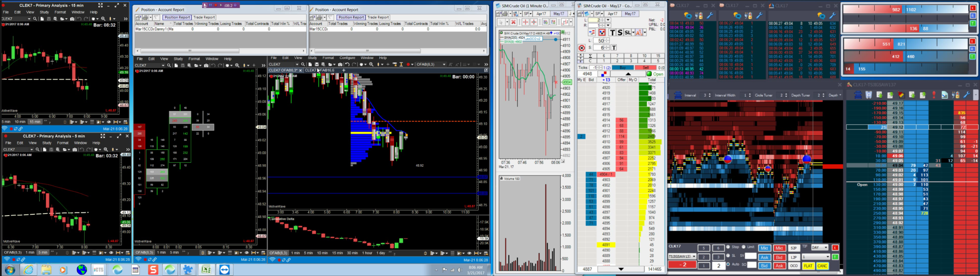Open the Format menu in the 5 min chart window
Image resolution: width=980 pixels, height=276 pixels.
63,143
